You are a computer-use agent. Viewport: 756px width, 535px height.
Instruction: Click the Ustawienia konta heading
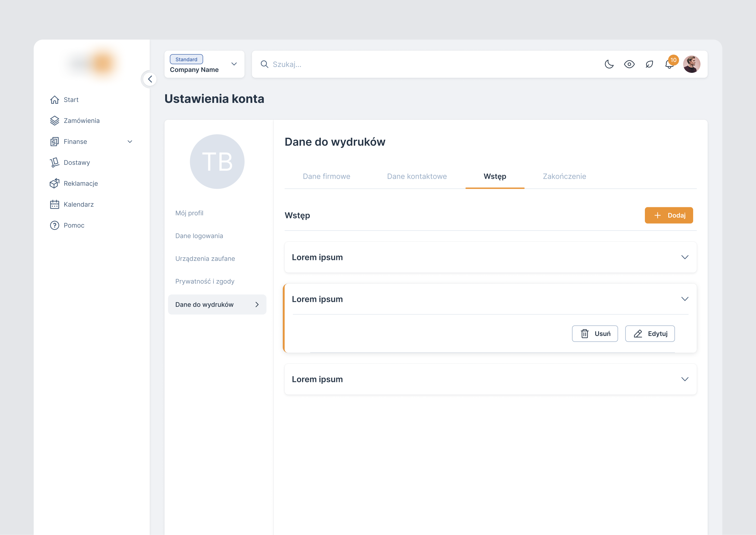point(214,99)
